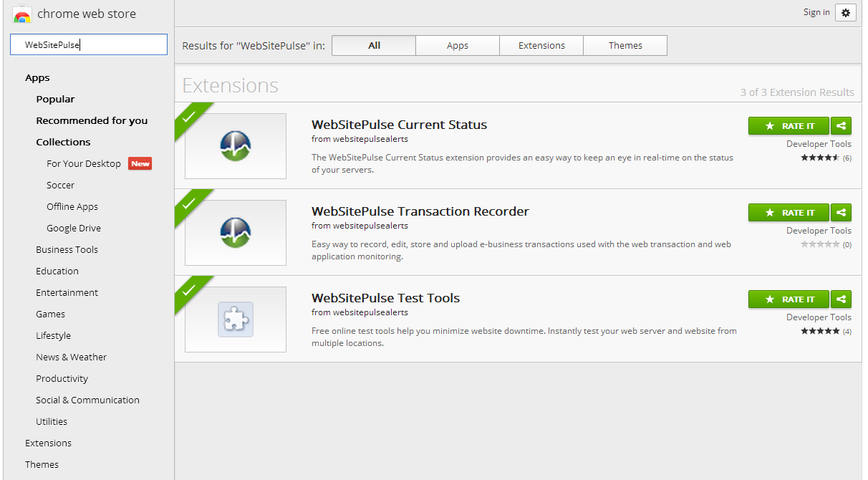The height and width of the screenshot is (480, 868).
Task: Share WebSitePulse Current Status extension
Action: tap(842, 125)
